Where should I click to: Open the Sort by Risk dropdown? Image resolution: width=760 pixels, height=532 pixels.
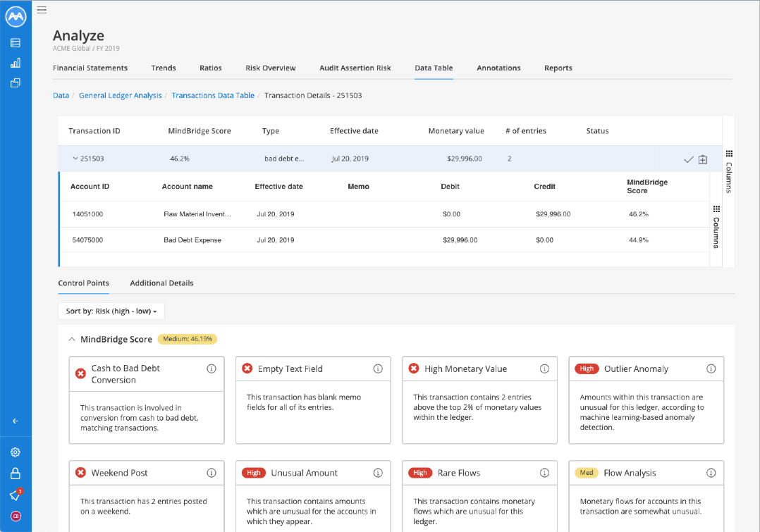pos(111,311)
